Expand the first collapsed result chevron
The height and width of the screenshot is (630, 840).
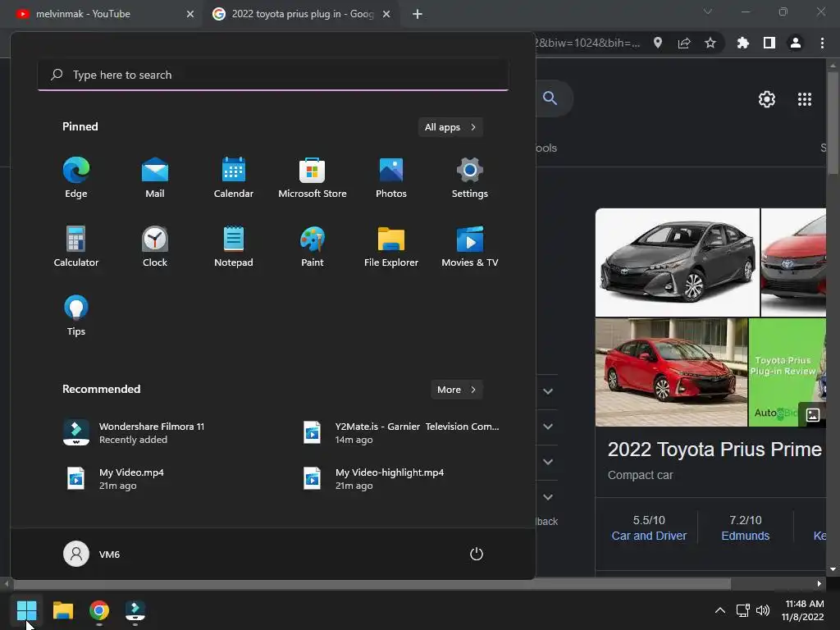point(548,391)
